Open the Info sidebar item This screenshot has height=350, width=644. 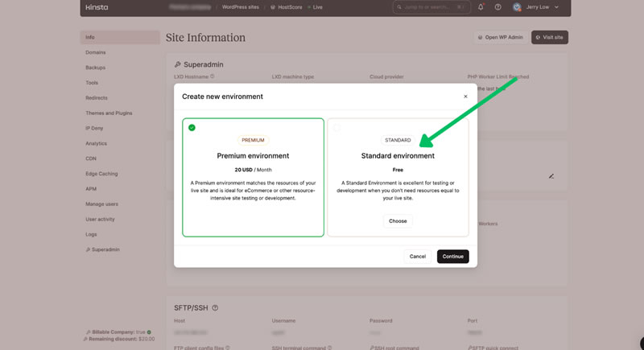coord(120,37)
